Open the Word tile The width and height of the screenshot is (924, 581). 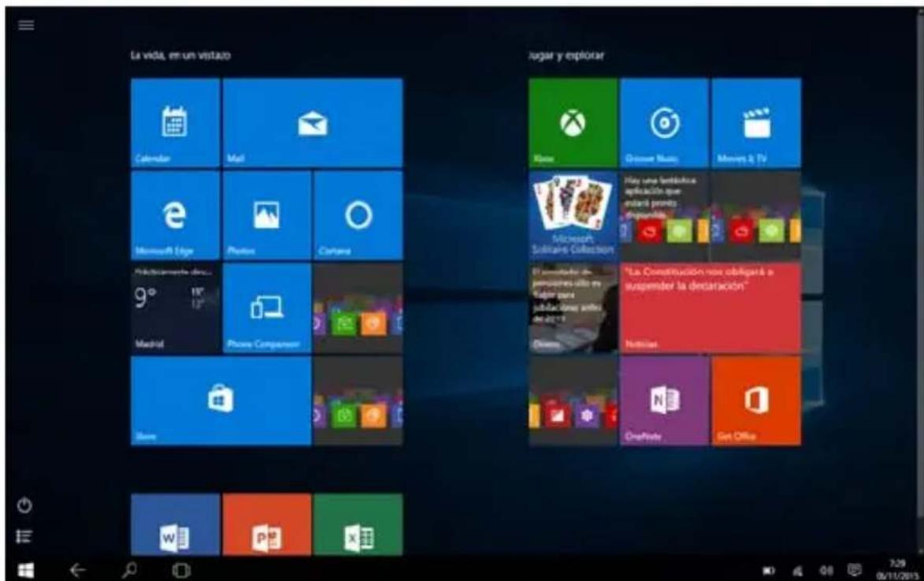point(175,527)
